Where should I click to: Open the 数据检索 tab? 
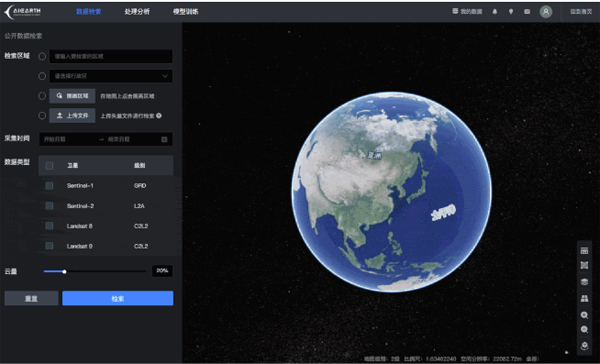[88, 11]
